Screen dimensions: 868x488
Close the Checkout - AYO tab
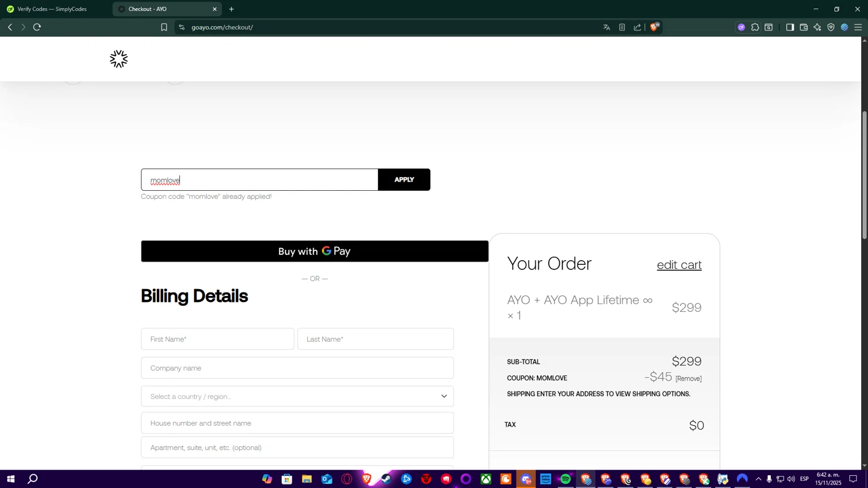click(x=215, y=9)
